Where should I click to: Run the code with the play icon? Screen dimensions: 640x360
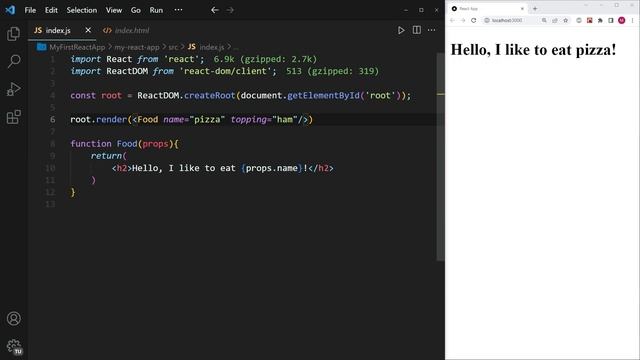pos(401,30)
